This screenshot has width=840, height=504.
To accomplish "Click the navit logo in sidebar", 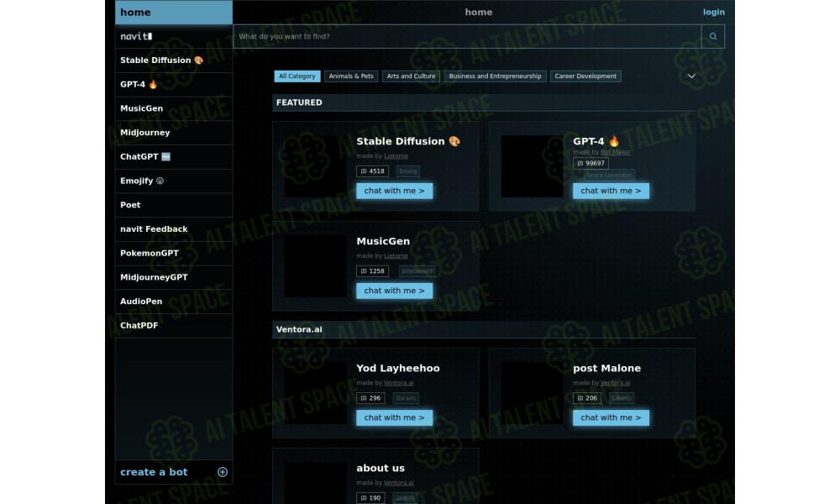I will click(x=136, y=36).
